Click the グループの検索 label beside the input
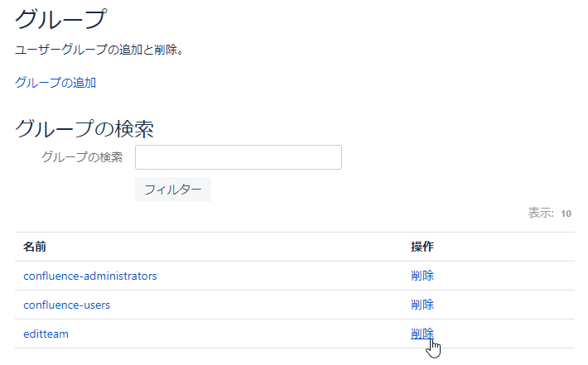 point(82,157)
